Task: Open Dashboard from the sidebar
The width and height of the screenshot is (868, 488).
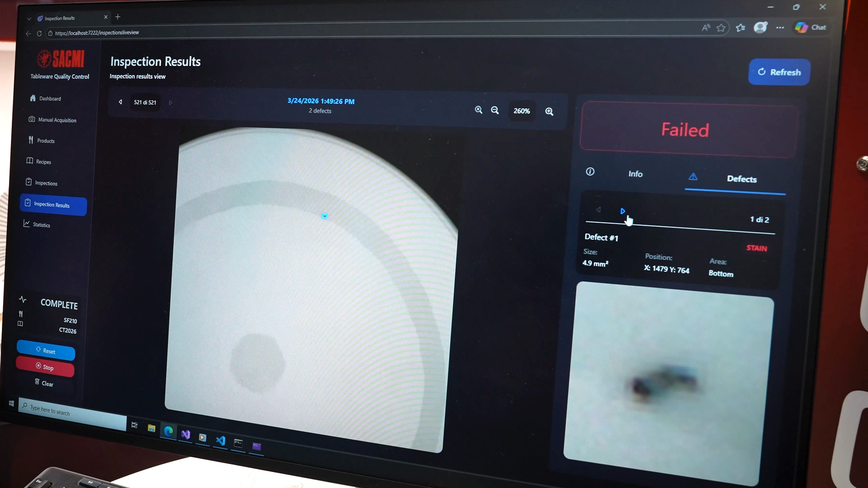Action: (49, 99)
